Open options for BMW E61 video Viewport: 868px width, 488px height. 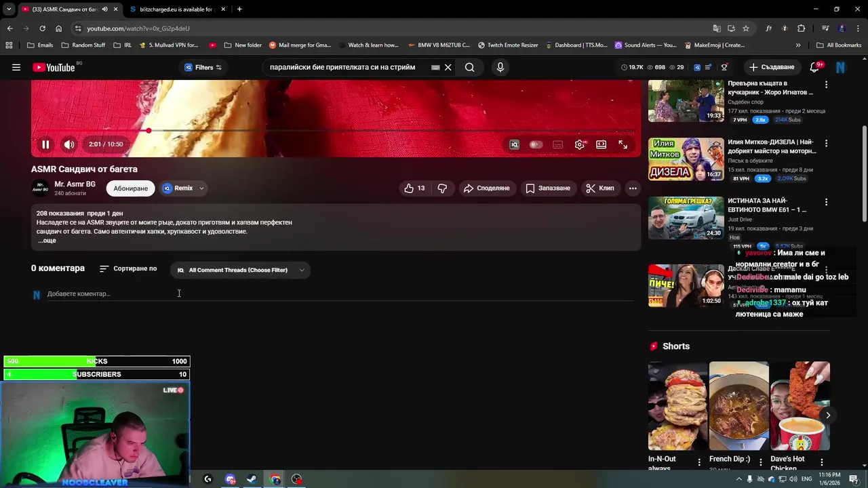click(x=826, y=202)
